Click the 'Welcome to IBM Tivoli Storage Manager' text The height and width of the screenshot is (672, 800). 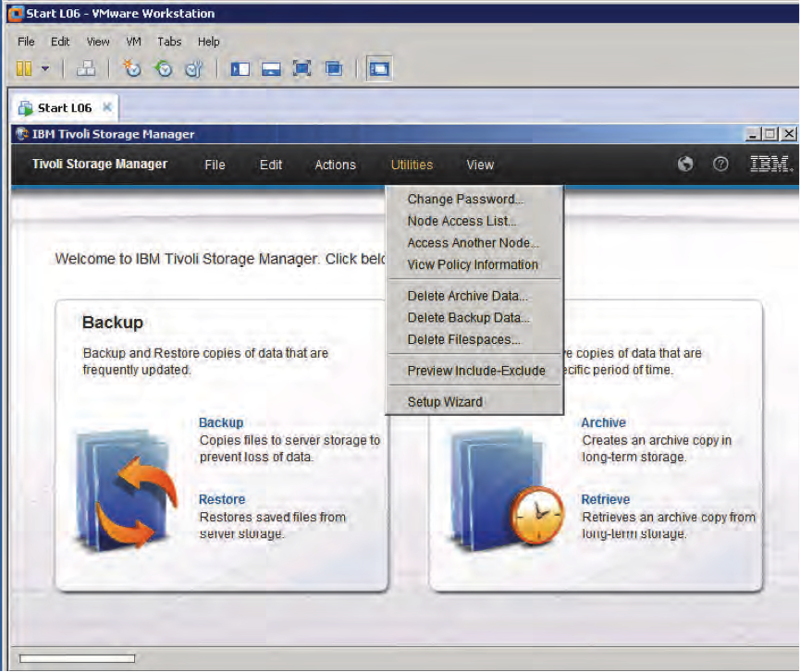[x=220, y=259]
